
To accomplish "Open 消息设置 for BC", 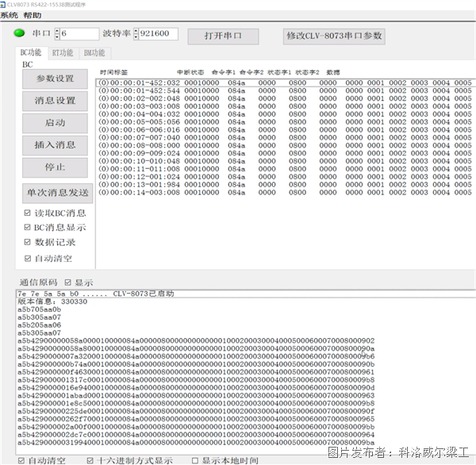I will (55, 101).
